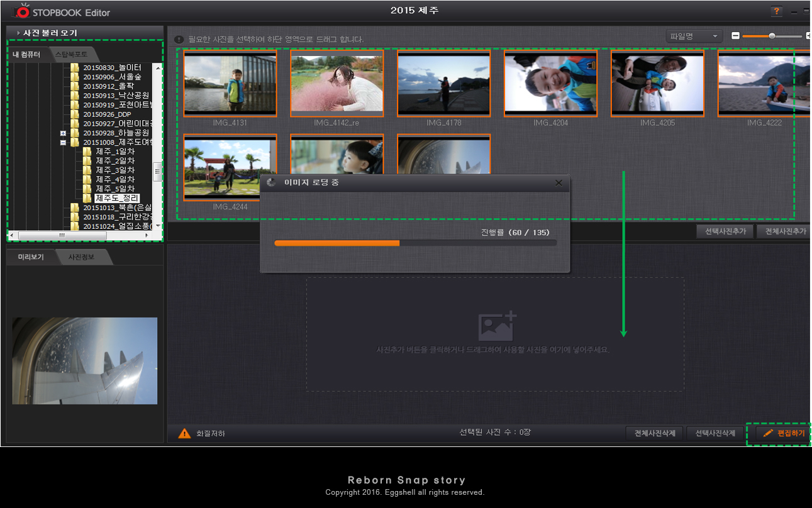Click the add-photo placeholder icon in drop area
The height and width of the screenshot is (508, 812).
pyautogui.click(x=497, y=326)
